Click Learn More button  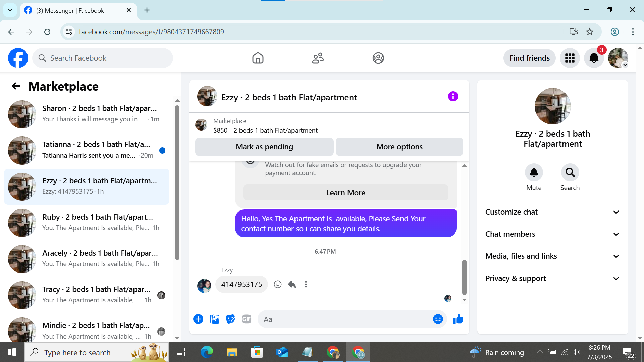click(345, 193)
